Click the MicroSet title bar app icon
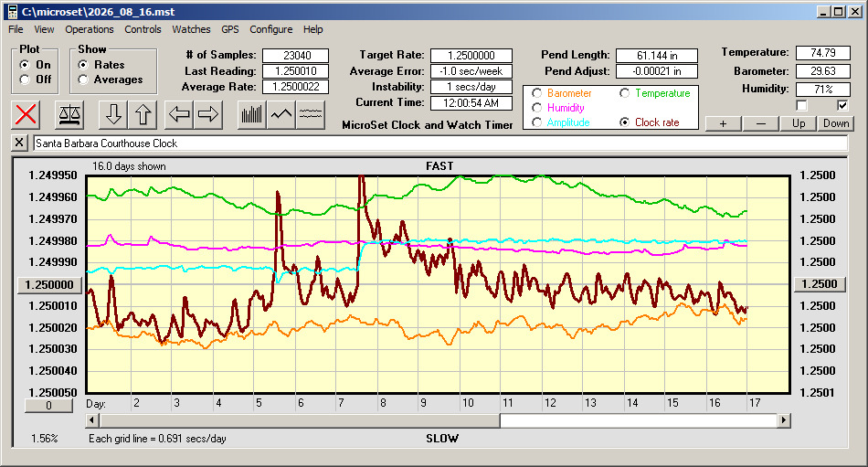The height and width of the screenshot is (467, 868). coord(13,12)
